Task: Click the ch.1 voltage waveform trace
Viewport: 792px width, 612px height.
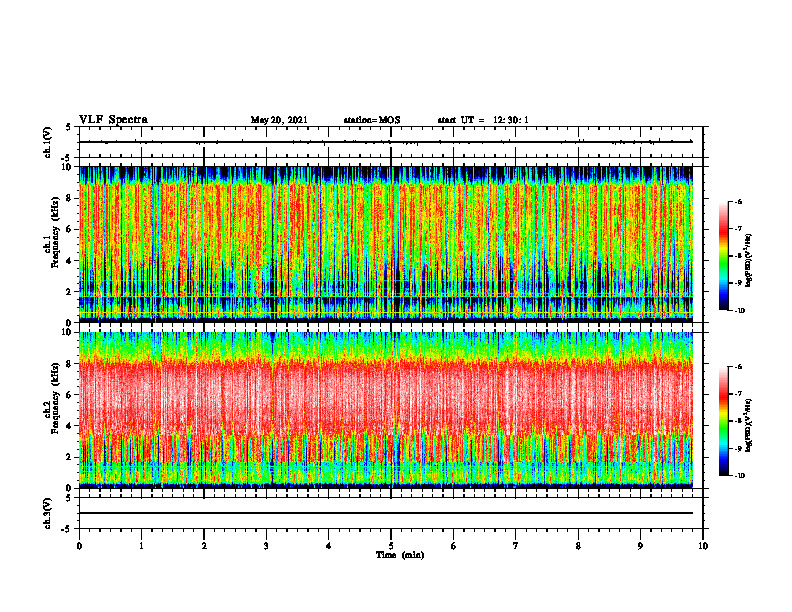Action: click(386, 141)
